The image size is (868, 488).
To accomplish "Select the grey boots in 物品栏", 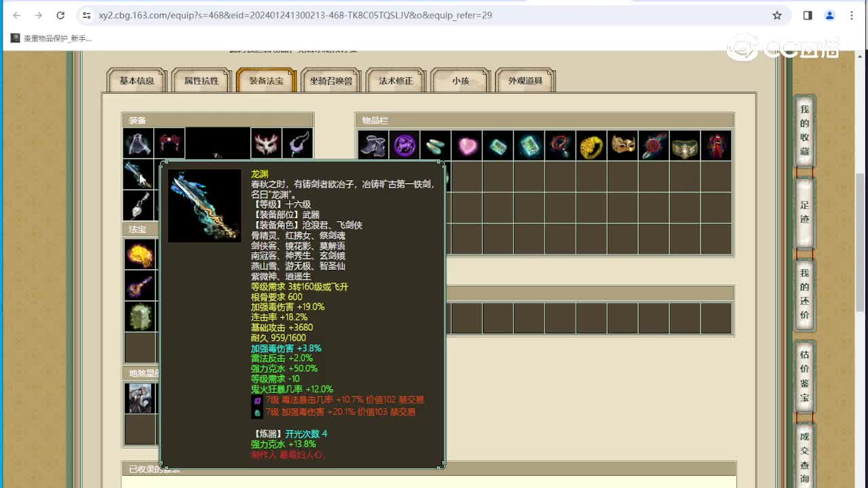I will point(373,145).
